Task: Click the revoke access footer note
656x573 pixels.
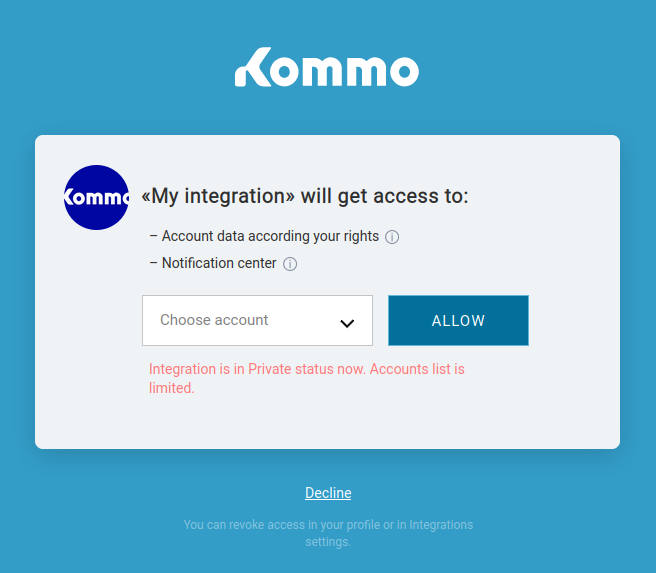Action: coord(328,533)
